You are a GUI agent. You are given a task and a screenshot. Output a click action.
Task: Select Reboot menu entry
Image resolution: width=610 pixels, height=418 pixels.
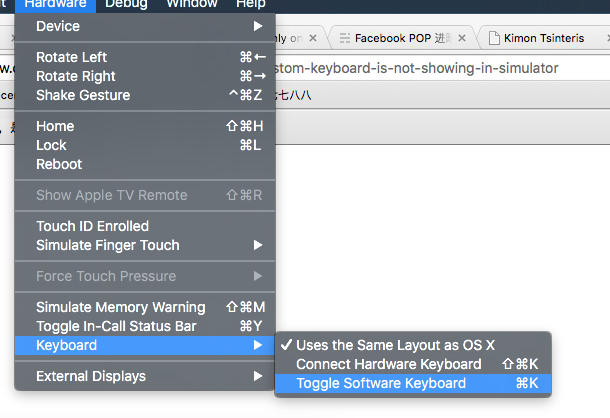coord(59,164)
